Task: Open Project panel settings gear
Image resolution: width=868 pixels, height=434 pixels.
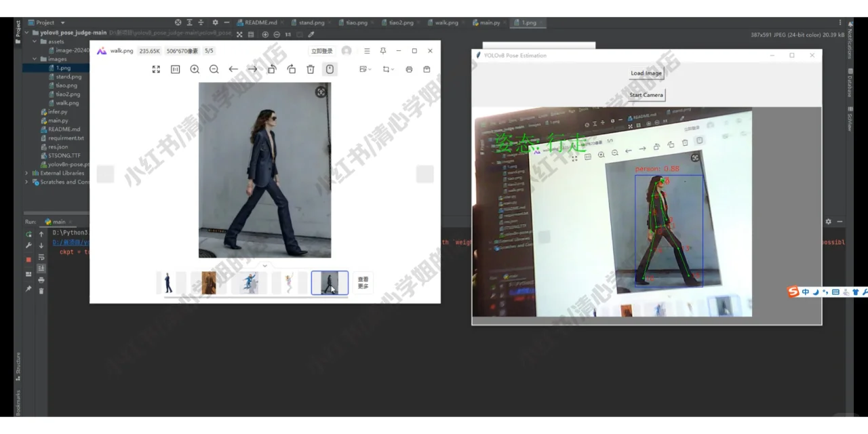Action: click(x=215, y=22)
